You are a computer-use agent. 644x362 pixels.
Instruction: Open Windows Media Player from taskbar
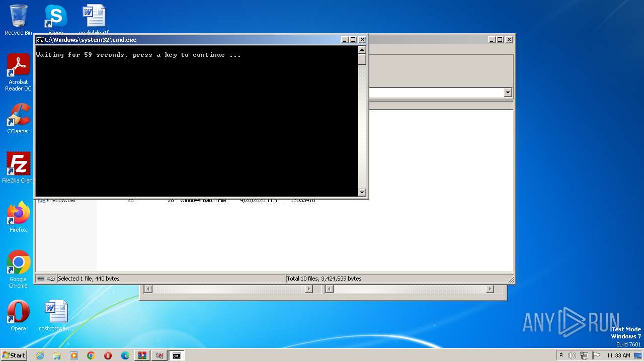pos(74,355)
